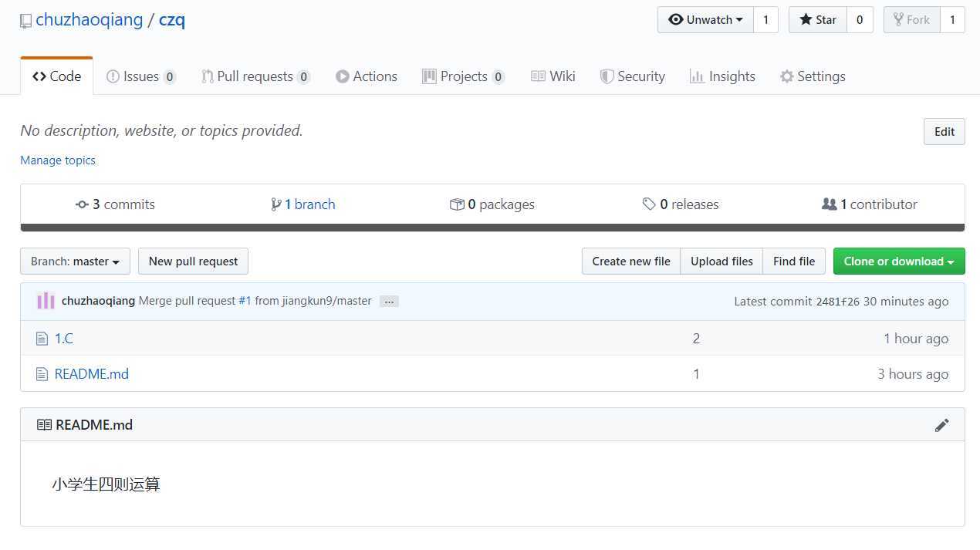Viewport: 980px width, 550px height.
Task: Click the branch icon beside 1 branch
Action: [276, 204]
